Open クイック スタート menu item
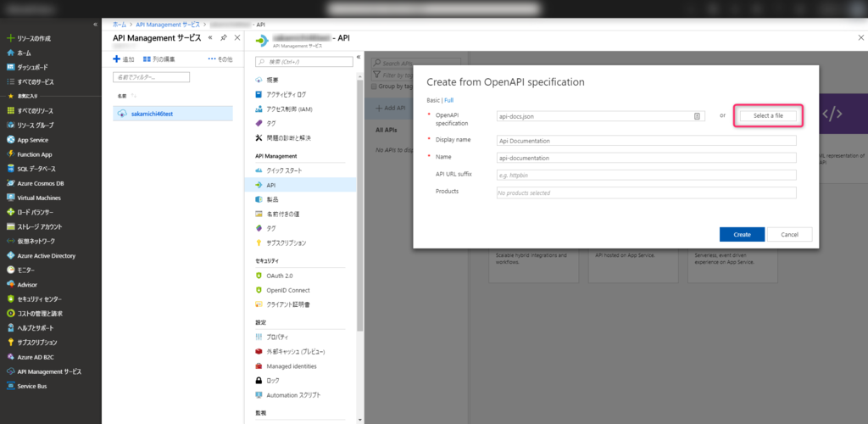The width and height of the screenshot is (868, 424). (x=278, y=170)
